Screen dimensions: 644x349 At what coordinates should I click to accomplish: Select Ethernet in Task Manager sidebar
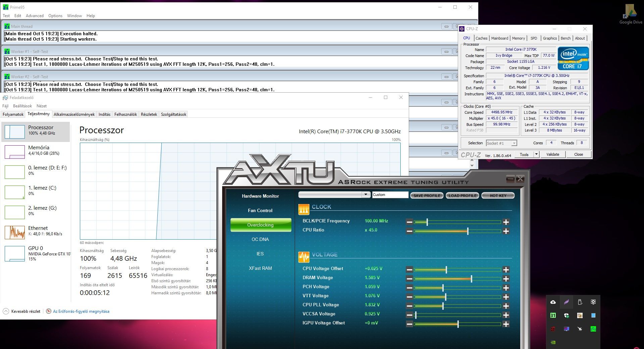[x=36, y=232]
